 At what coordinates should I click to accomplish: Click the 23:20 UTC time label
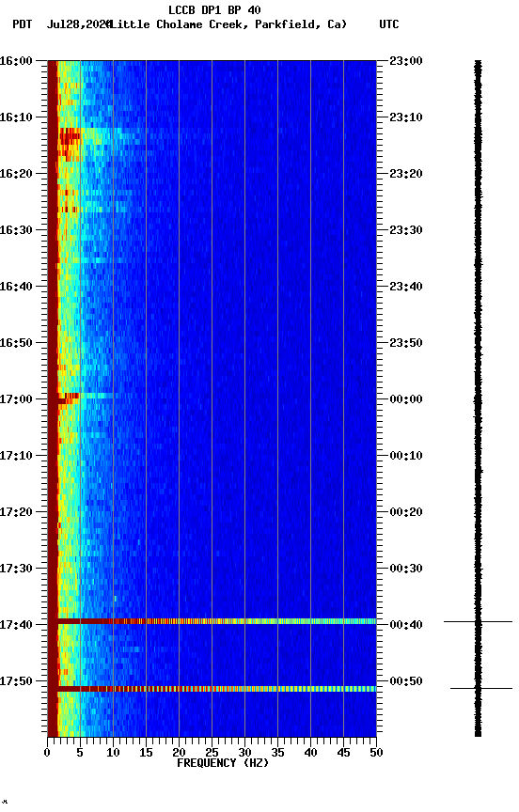coord(406,174)
